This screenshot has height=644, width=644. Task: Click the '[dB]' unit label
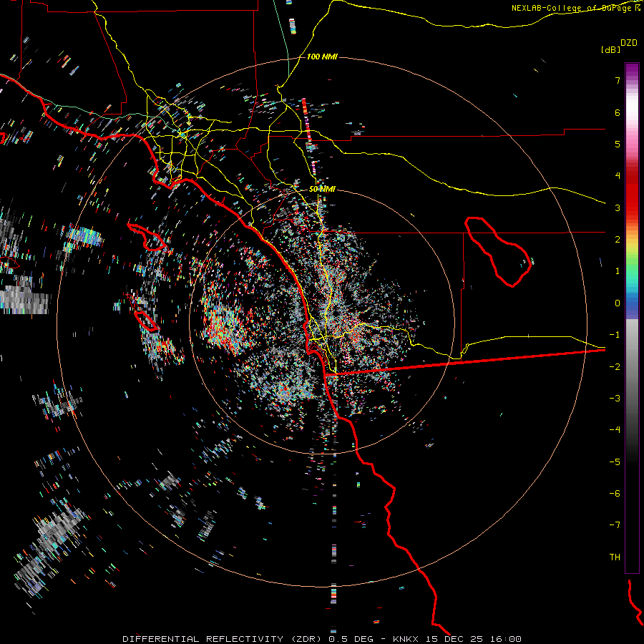point(610,50)
